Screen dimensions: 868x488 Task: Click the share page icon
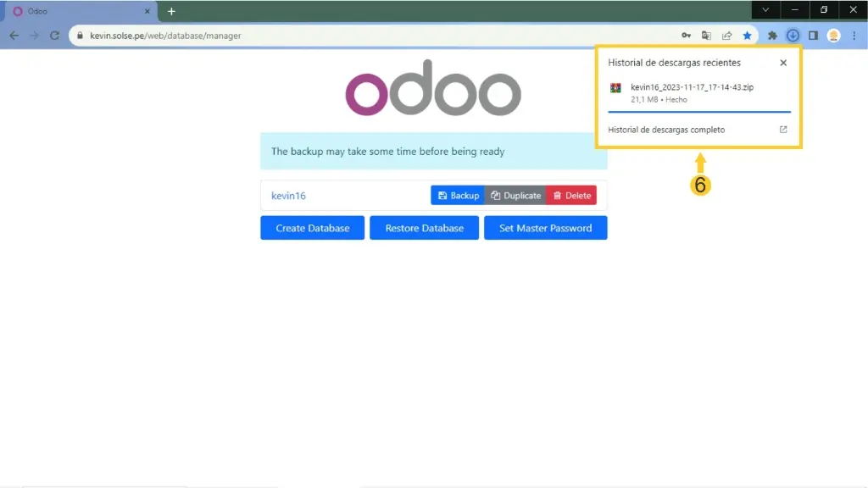(x=726, y=36)
